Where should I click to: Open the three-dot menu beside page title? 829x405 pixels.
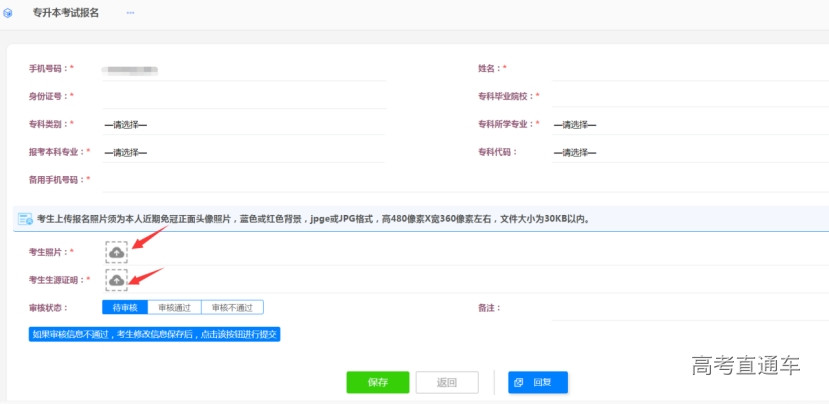pos(130,13)
